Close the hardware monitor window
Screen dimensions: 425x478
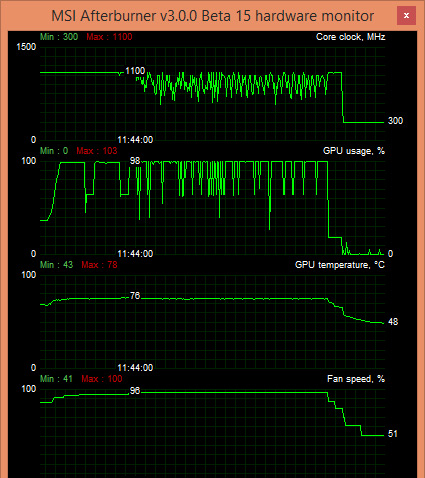[x=406, y=15]
